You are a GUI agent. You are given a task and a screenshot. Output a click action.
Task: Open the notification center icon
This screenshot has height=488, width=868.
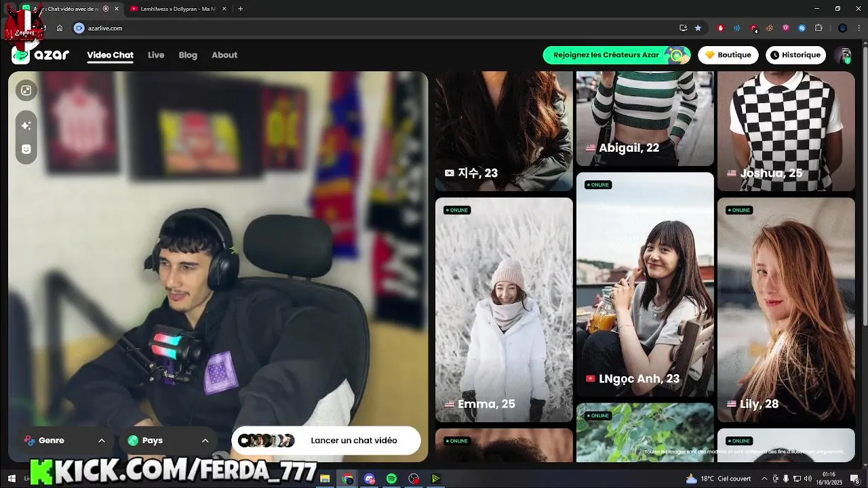click(x=857, y=479)
